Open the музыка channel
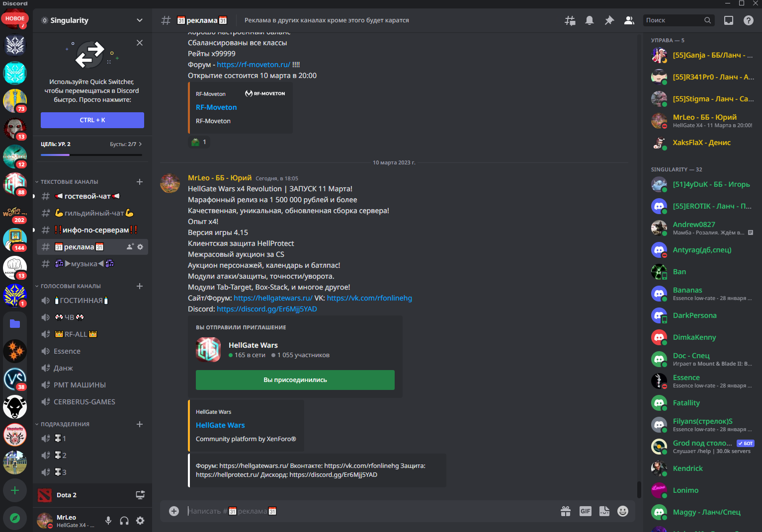Screen dimensions: 762x532 pos(92,264)
